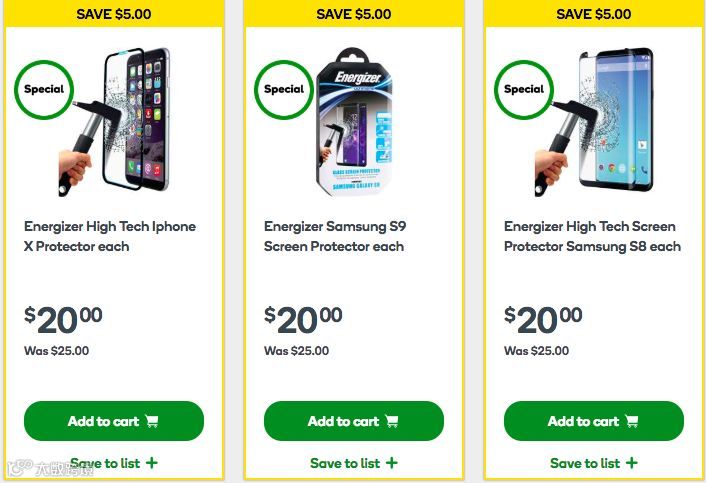
Task: Click the Energizer Samsung S9 Screen Protector title
Action: coord(335,236)
